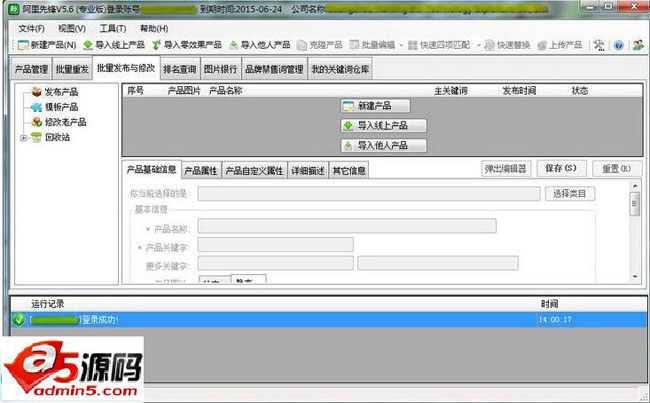Select 发布产品 in the left tree

(61, 92)
